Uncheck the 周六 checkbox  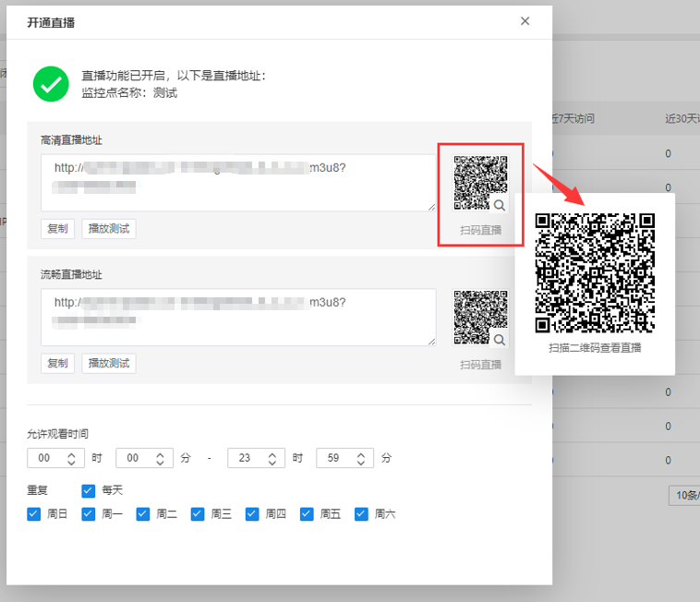(x=361, y=514)
